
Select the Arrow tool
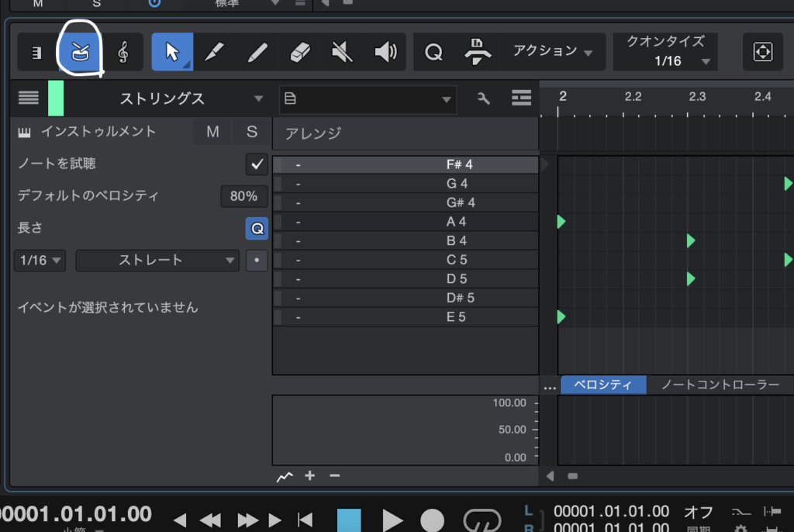coord(171,53)
